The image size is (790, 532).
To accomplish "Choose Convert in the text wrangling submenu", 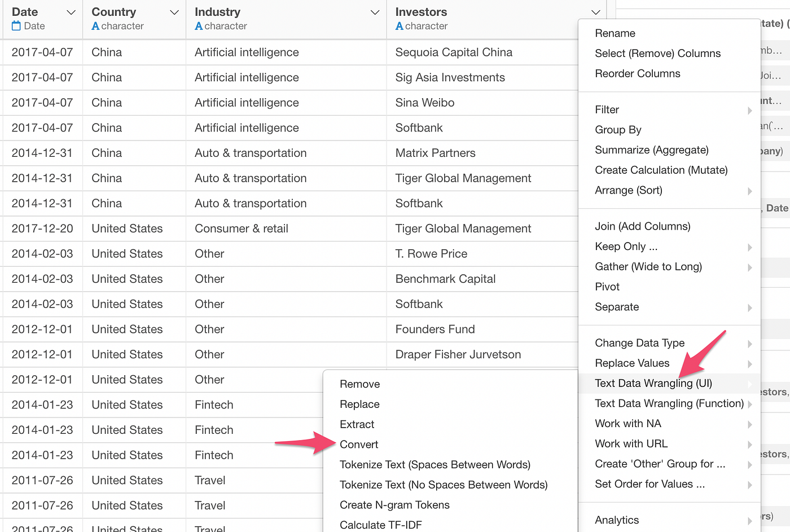I will (358, 444).
